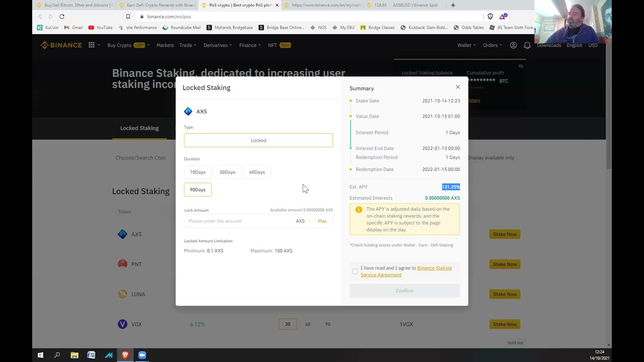Click the Locked type button
The width and height of the screenshot is (644, 362).
pos(259,140)
